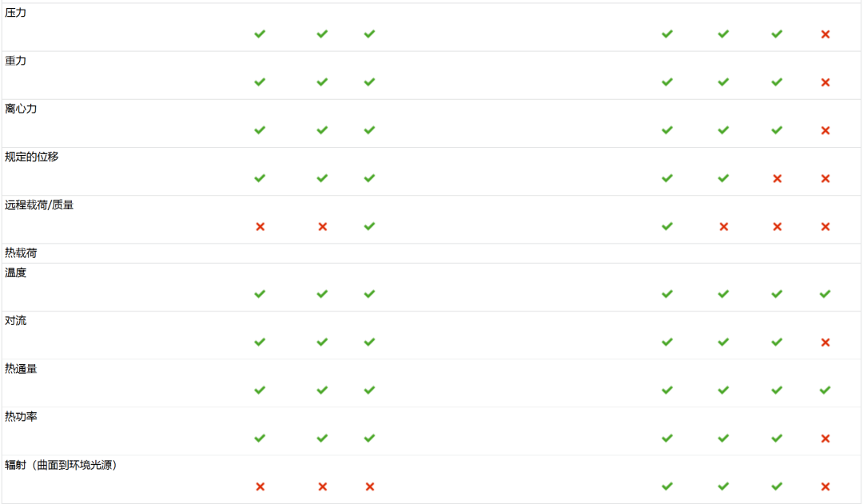This screenshot has width=863, height=504.
Task: Select the red cross in the 热功率 row
Action: click(x=825, y=439)
